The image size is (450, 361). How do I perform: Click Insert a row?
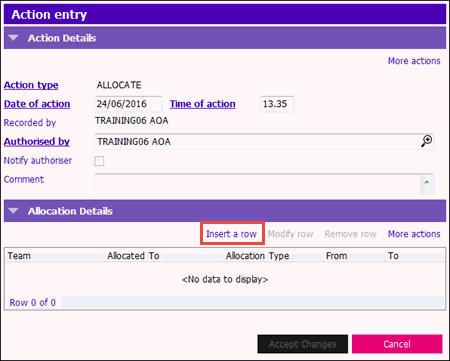click(x=231, y=234)
